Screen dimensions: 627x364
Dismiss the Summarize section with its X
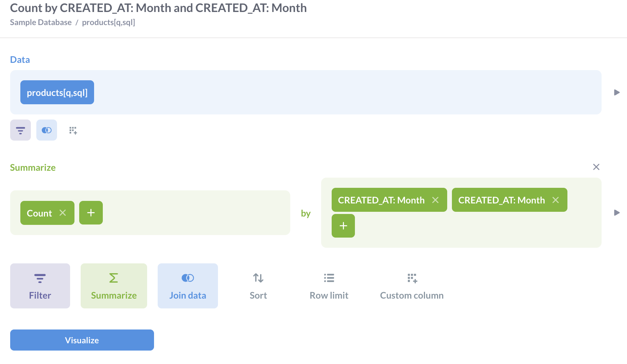tap(596, 167)
